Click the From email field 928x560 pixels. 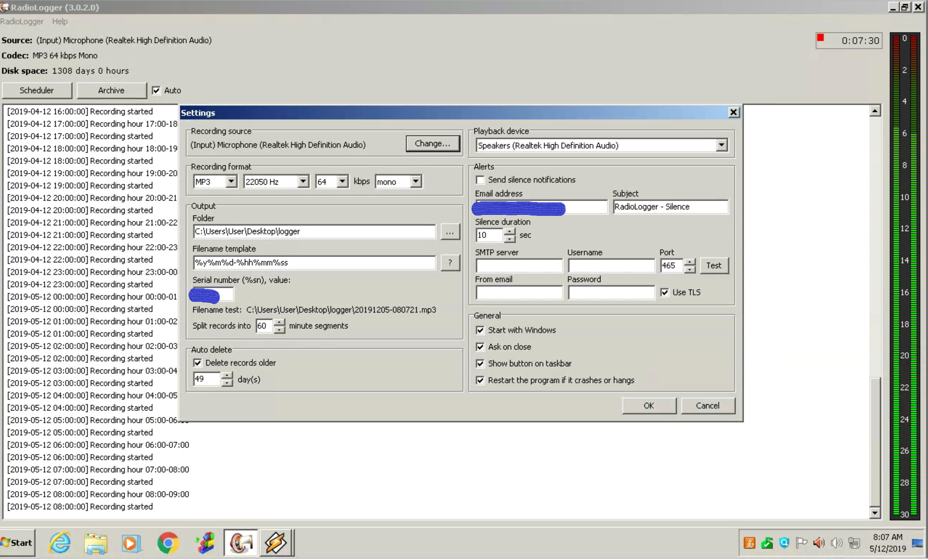pos(519,293)
